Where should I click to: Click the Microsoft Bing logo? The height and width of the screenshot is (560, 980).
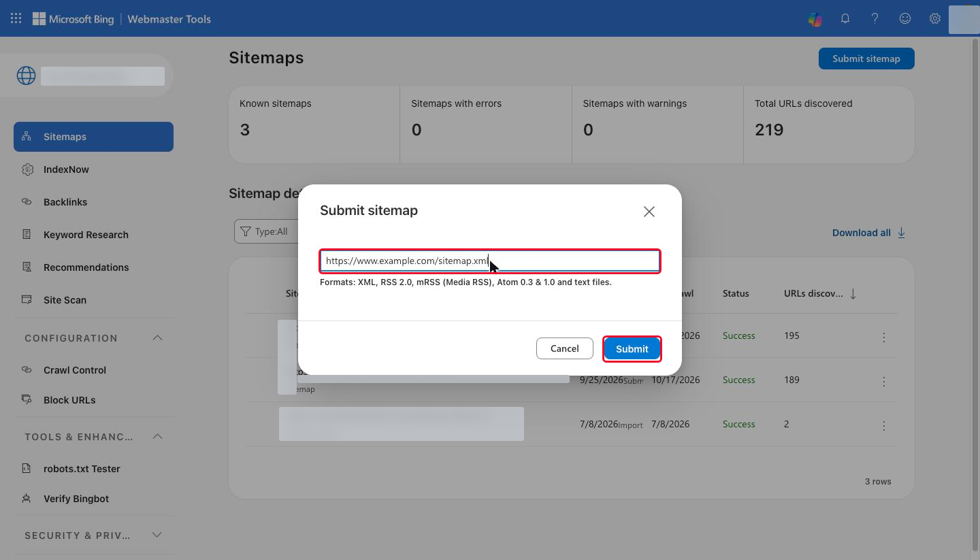[x=73, y=19]
